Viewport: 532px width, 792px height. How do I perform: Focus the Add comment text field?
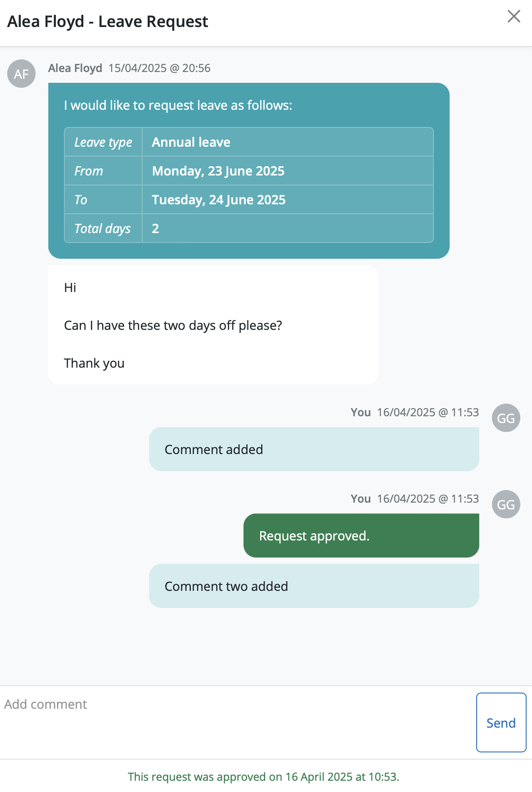(236, 722)
